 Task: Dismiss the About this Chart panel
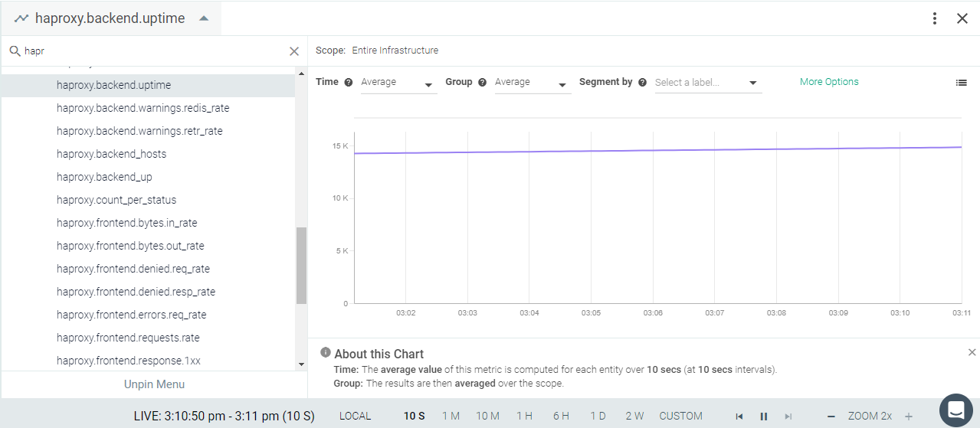point(972,352)
